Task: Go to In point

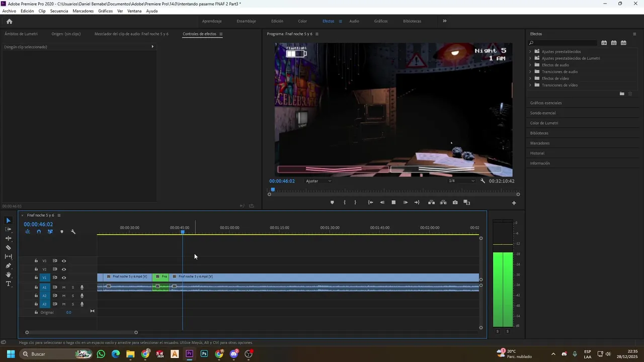Action: [370, 203]
